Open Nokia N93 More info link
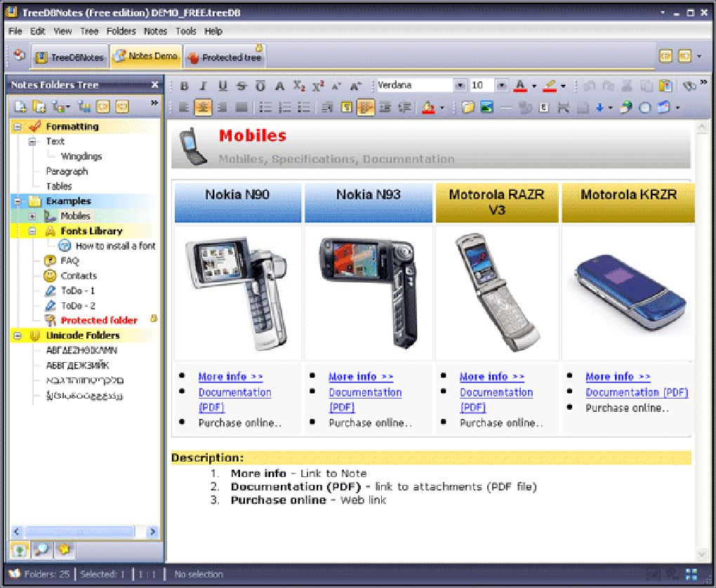This screenshot has height=588, width=716. point(361,377)
